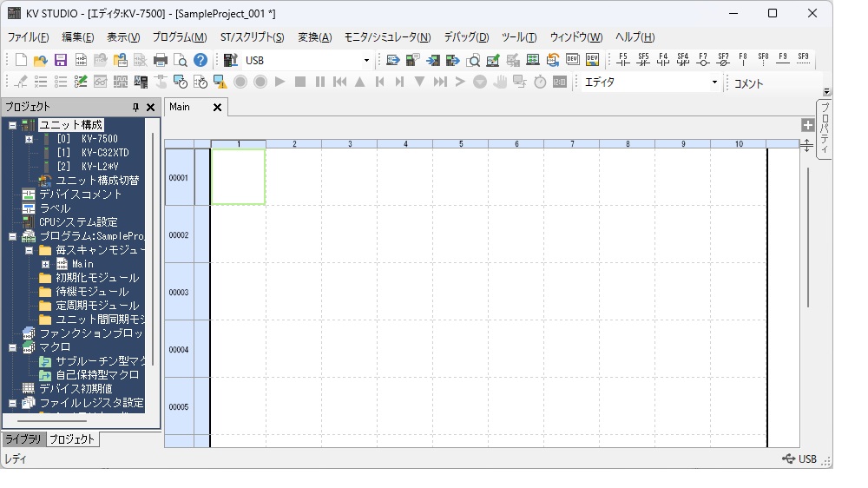Collapse the マクロ tree node

coord(13,347)
